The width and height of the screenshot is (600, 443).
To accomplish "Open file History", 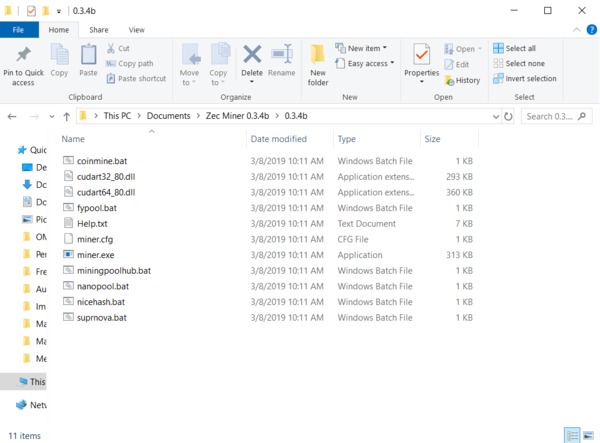I will point(462,80).
